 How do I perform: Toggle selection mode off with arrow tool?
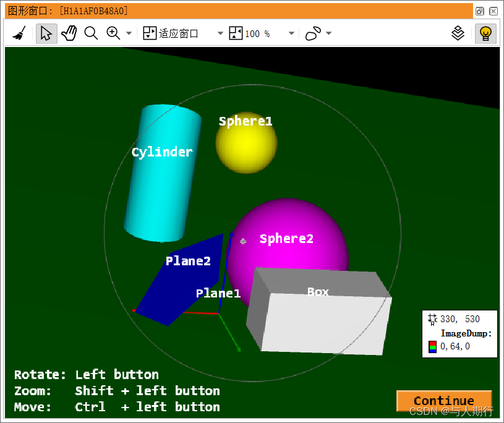tap(46, 33)
